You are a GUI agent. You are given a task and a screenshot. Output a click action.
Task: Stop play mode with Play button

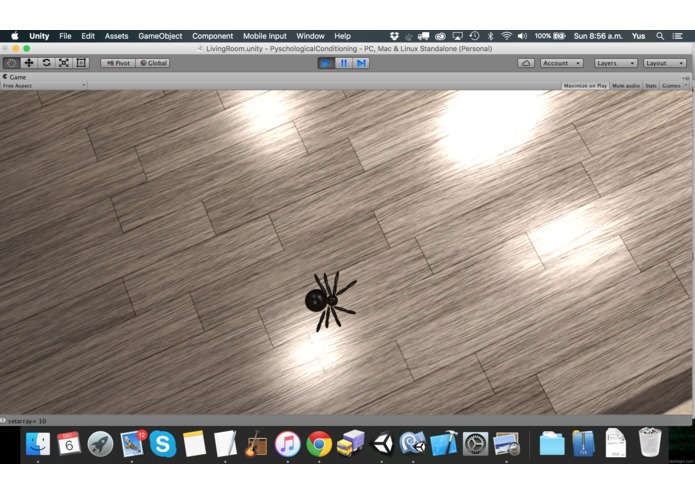click(326, 63)
